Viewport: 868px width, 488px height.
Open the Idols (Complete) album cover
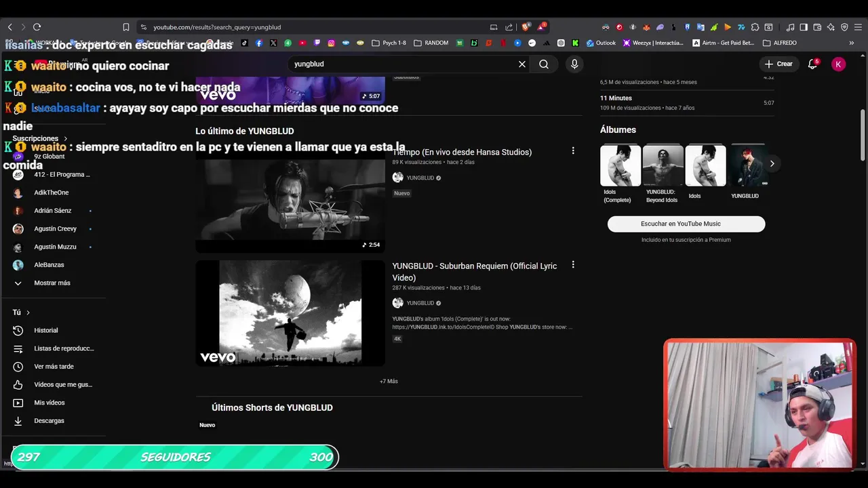(620, 165)
